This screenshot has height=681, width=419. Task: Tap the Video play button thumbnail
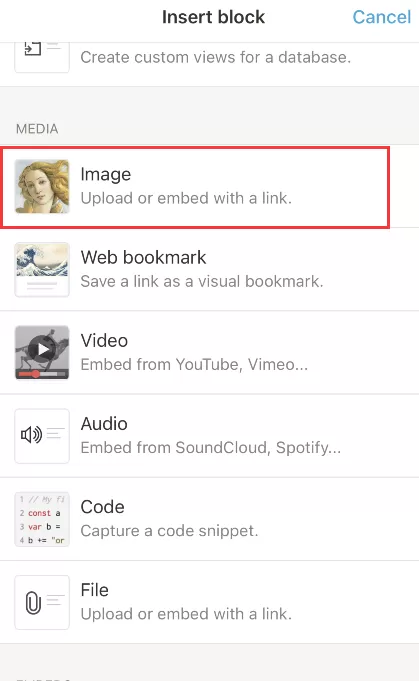pyautogui.click(x=42, y=353)
